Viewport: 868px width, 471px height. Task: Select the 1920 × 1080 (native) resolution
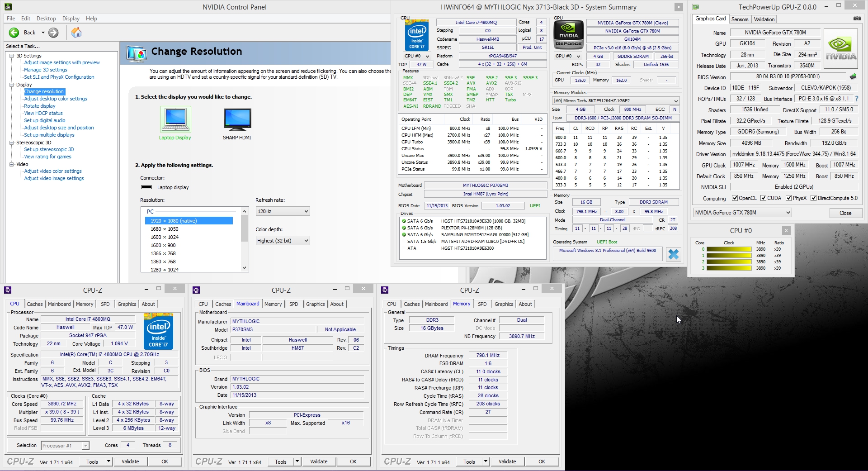point(189,221)
